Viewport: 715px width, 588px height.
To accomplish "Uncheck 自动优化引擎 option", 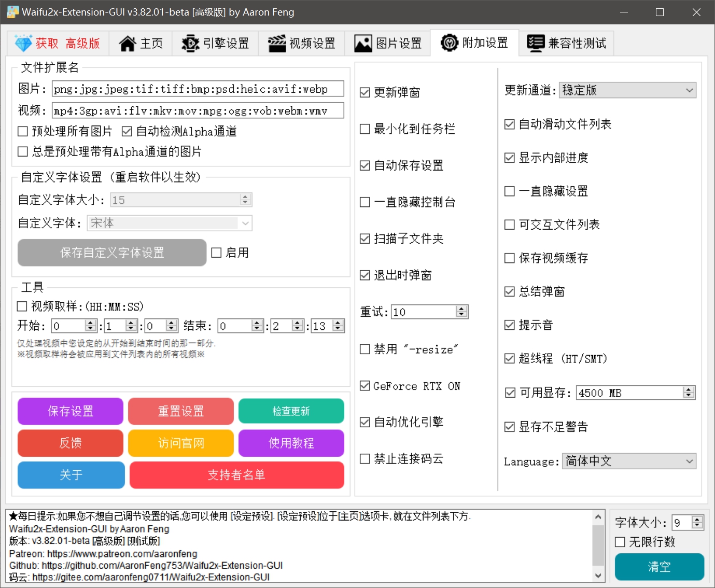I will tap(402, 423).
